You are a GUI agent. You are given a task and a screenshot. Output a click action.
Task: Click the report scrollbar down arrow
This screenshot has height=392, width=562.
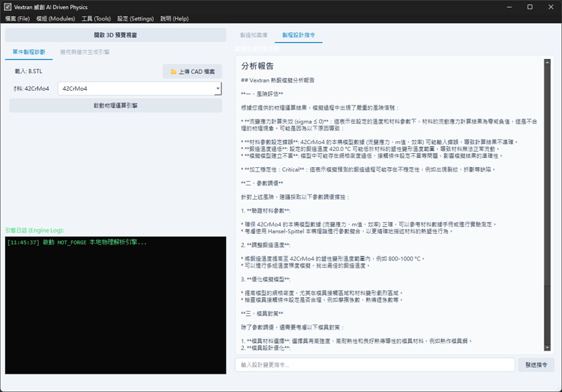click(x=547, y=348)
